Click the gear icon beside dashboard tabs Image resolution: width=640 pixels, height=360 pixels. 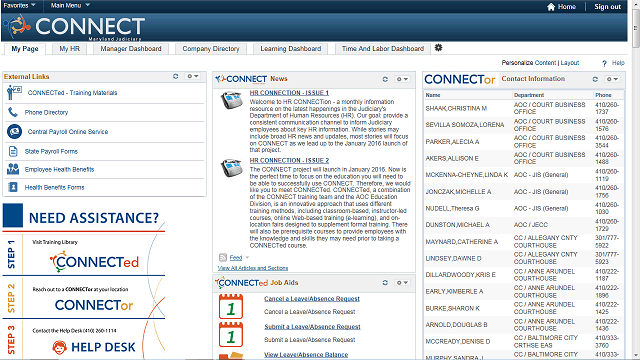click(x=438, y=48)
